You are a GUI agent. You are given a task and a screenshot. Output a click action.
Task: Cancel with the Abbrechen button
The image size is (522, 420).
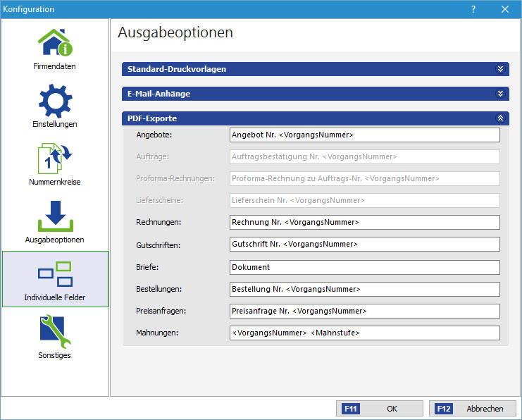click(x=473, y=409)
